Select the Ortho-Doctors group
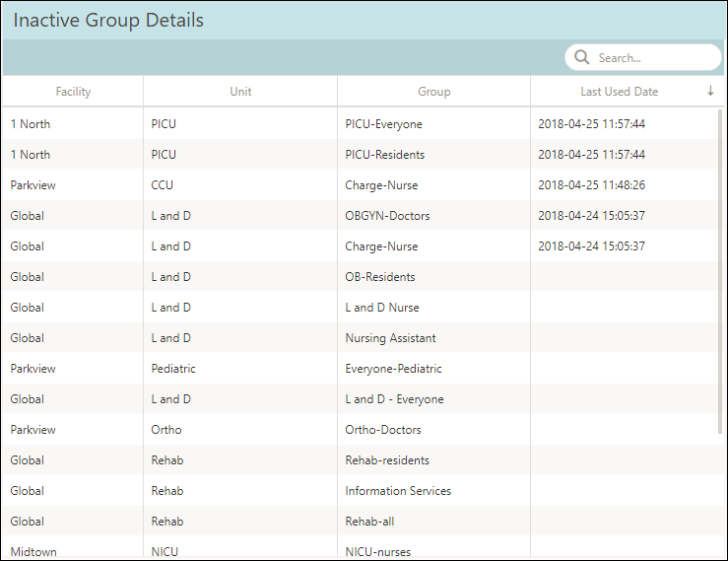This screenshot has width=728, height=561. 383,430
